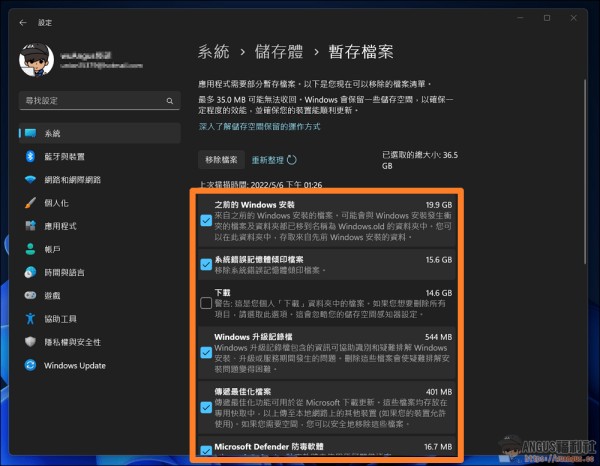Image resolution: width=600 pixels, height=466 pixels.
Task: Click 已選取的總大小 36.5 GB text
Action: click(420, 160)
